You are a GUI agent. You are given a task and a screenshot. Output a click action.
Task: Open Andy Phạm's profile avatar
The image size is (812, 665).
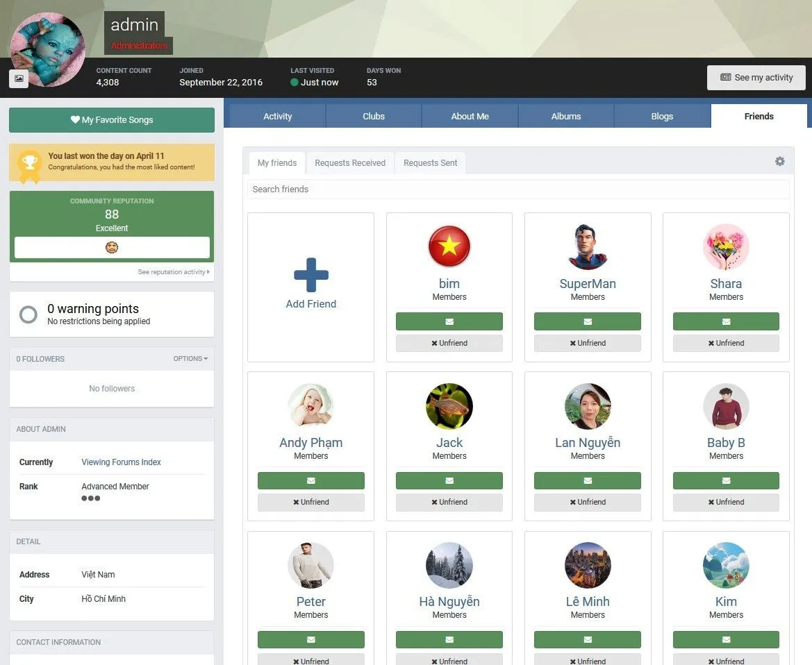(310, 406)
